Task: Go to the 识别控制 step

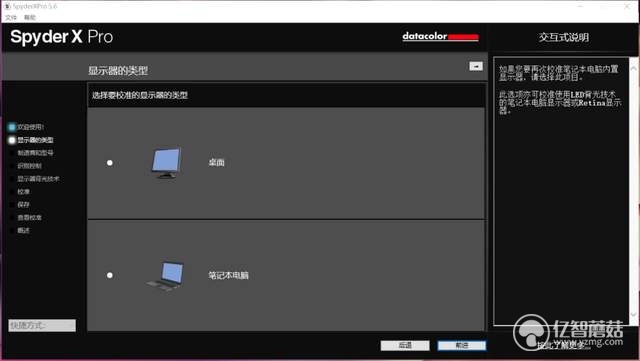Action: [29, 166]
